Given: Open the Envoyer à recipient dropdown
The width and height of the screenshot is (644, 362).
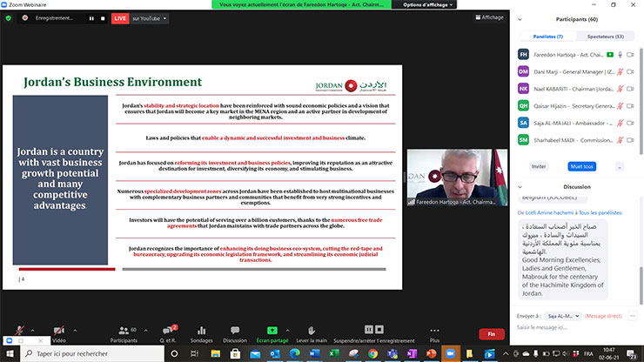Looking at the screenshot, I should [x=563, y=316].
